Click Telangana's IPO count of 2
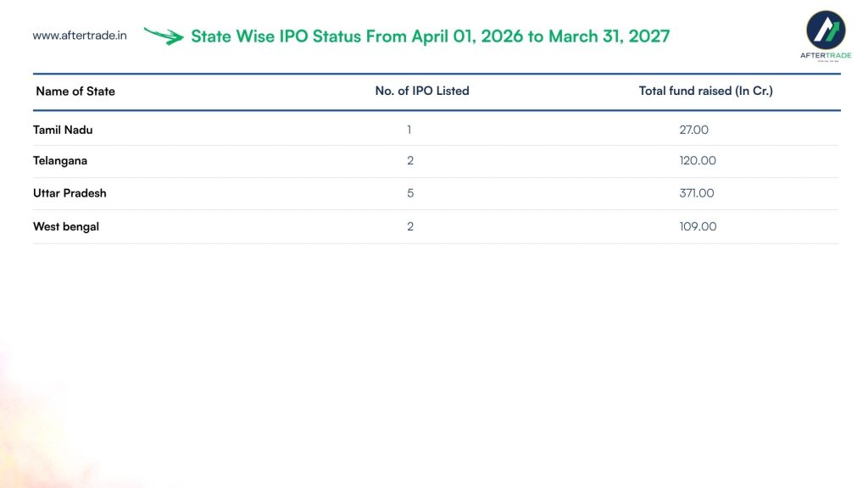The width and height of the screenshot is (868, 488). pos(410,160)
